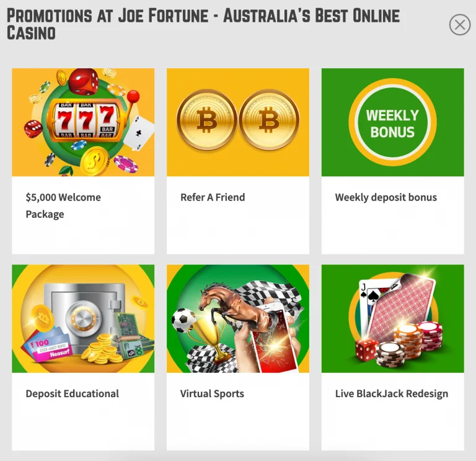
Task: Click the Bitcoin coins Refer A Friend image
Action: (238, 122)
